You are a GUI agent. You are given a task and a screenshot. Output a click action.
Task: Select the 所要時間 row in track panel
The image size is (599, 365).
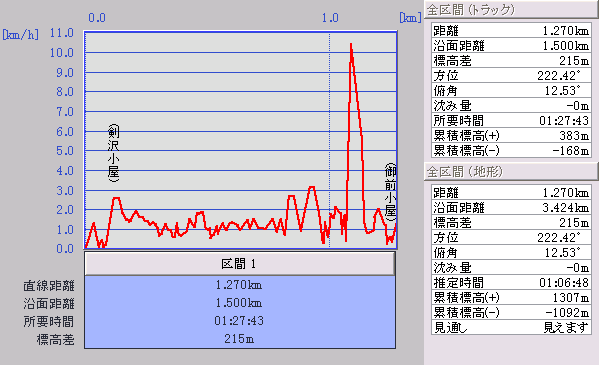511,121
